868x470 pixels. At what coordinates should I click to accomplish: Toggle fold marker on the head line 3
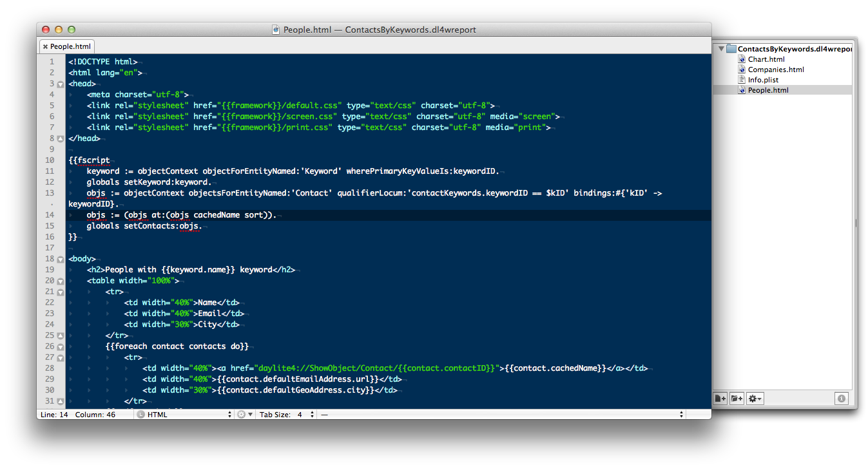coord(60,84)
